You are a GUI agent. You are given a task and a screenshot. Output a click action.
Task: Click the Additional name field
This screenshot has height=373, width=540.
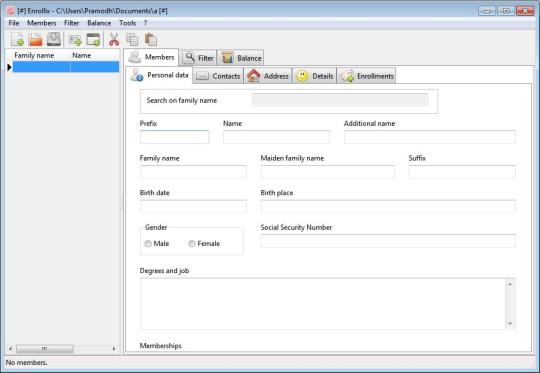pos(429,137)
